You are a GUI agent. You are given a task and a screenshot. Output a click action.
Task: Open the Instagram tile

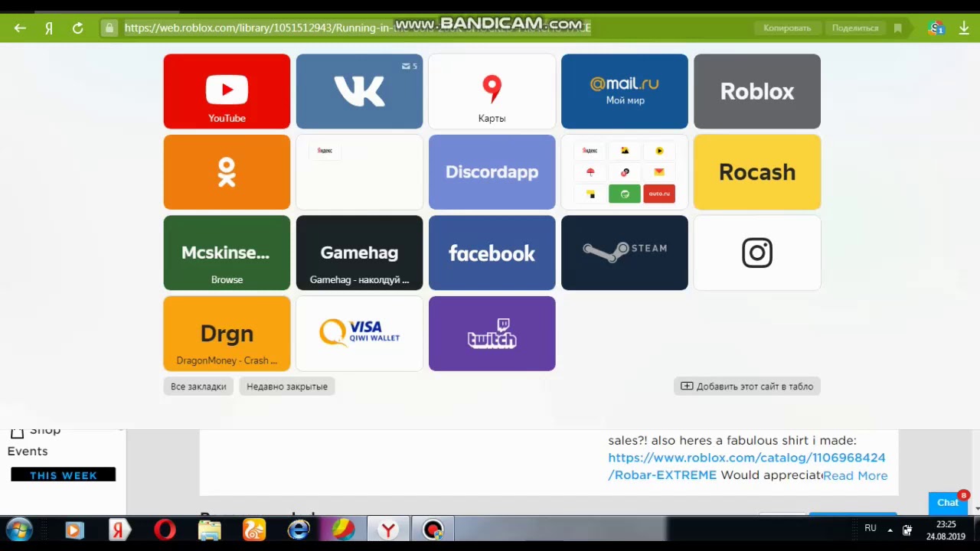point(756,253)
